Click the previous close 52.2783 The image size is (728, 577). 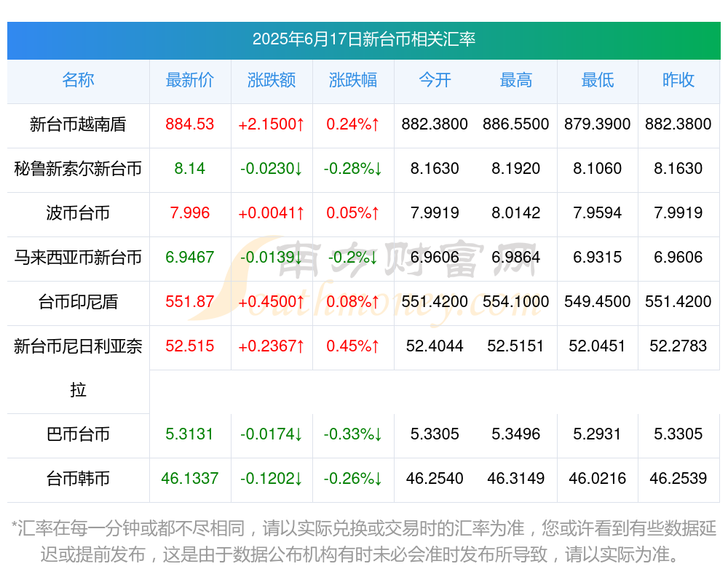[x=678, y=346]
